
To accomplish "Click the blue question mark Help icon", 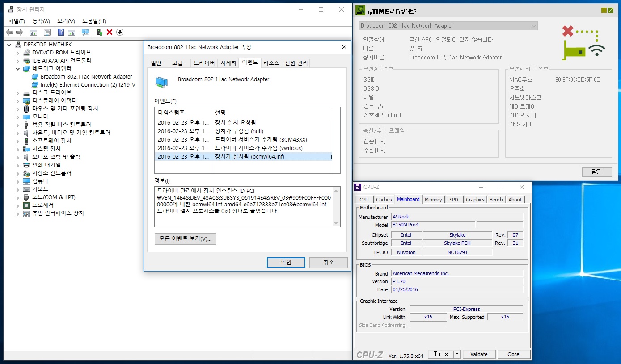I will tap(61, 32).
